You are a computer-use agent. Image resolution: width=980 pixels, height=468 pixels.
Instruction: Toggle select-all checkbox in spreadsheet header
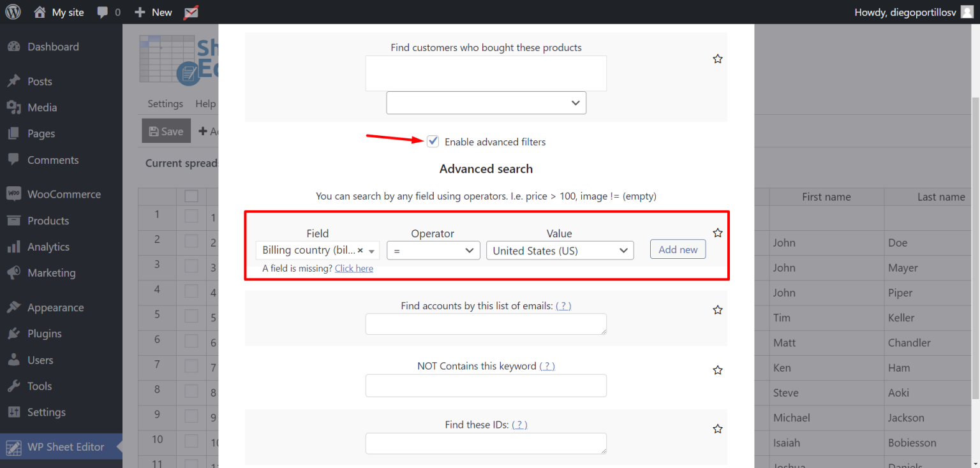pyautogui.click(x=191, y=196)
